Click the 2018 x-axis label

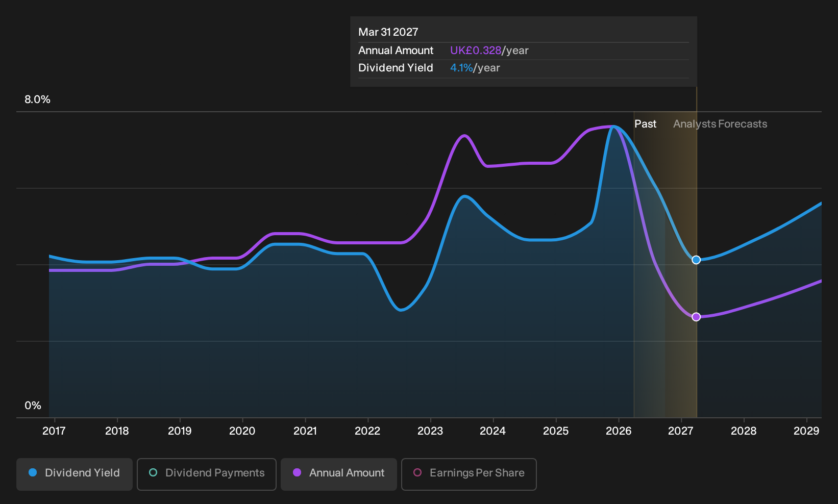coord(117,431)
